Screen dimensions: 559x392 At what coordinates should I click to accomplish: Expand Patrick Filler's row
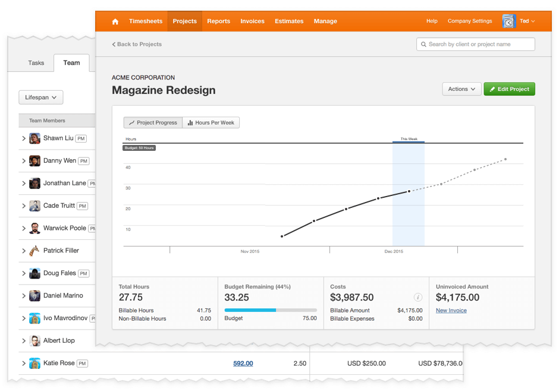coord(24,251)
